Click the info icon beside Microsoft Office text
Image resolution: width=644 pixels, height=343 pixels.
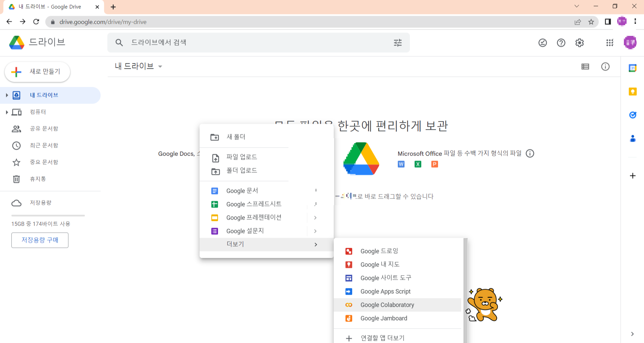pos(530,154)
